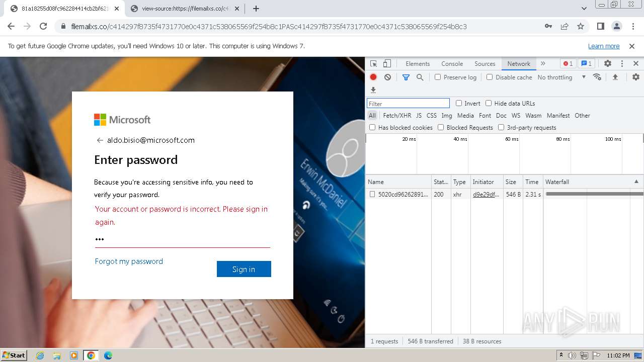Stop recording network log
Screen dimensions: 644x362
coord(373,77)
